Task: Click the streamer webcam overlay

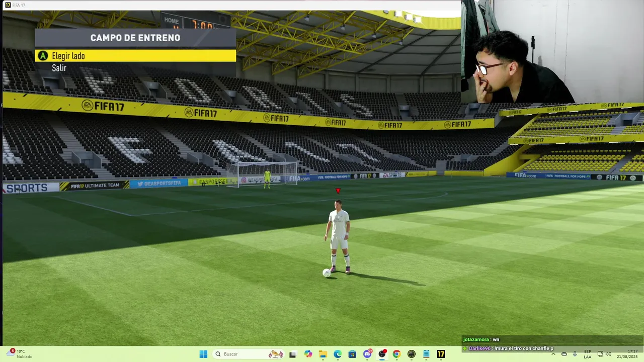Action: (552, 52)
